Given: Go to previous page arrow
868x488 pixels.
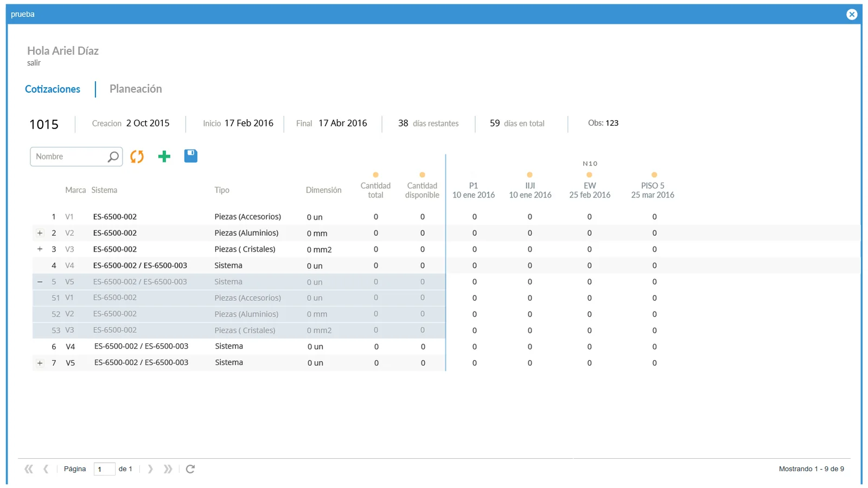Looking at the screenshot, I should (46, 469).
